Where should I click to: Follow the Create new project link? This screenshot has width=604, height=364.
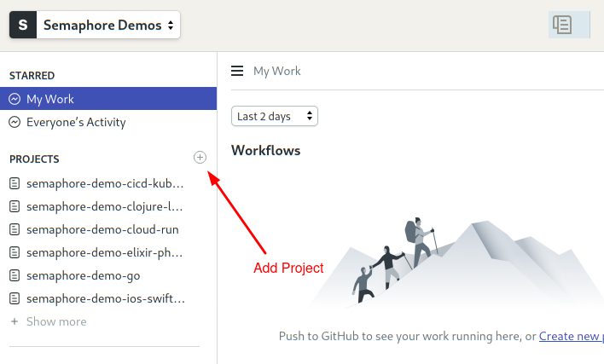click(571, 337)
